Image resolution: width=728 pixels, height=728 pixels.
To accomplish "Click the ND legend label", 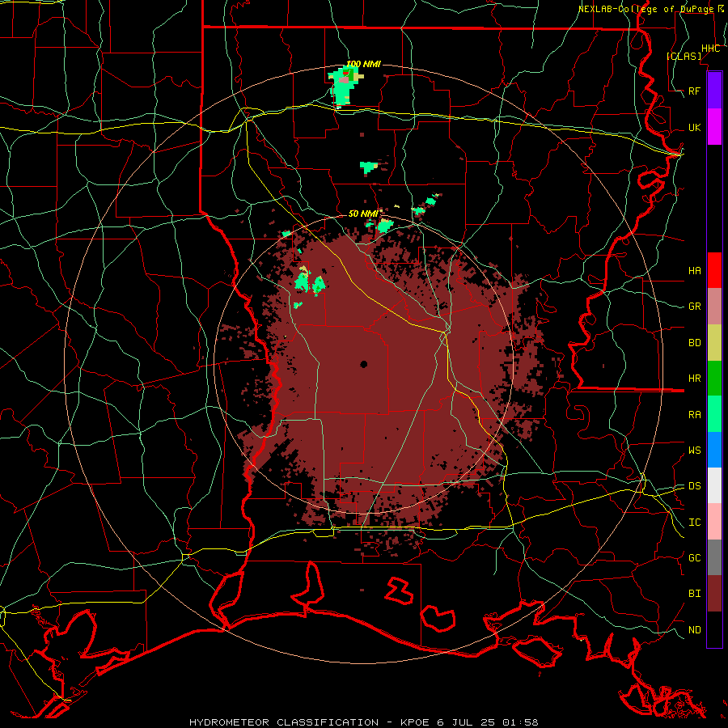I will tap(694, 630).
